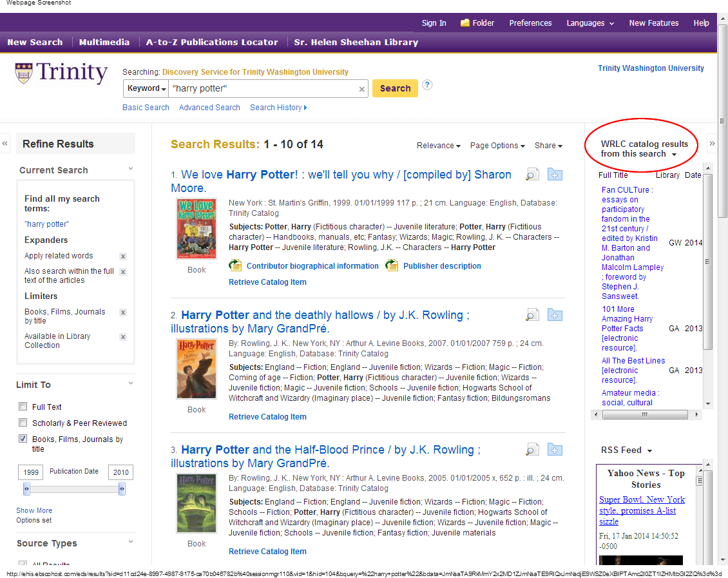This screenshot has height=578, width=728.
Task: Open the Keyword field dropdown
Action: click(146, 88)
